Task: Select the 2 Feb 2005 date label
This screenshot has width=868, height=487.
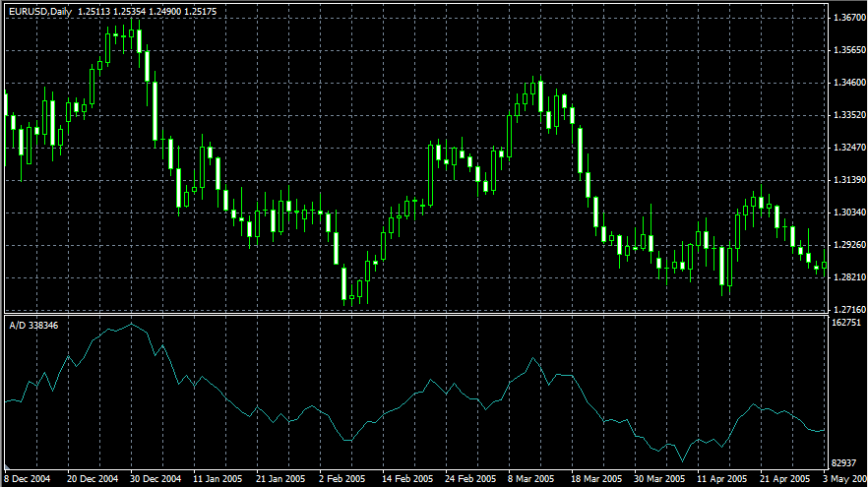Action: click(x=342, y=479)
